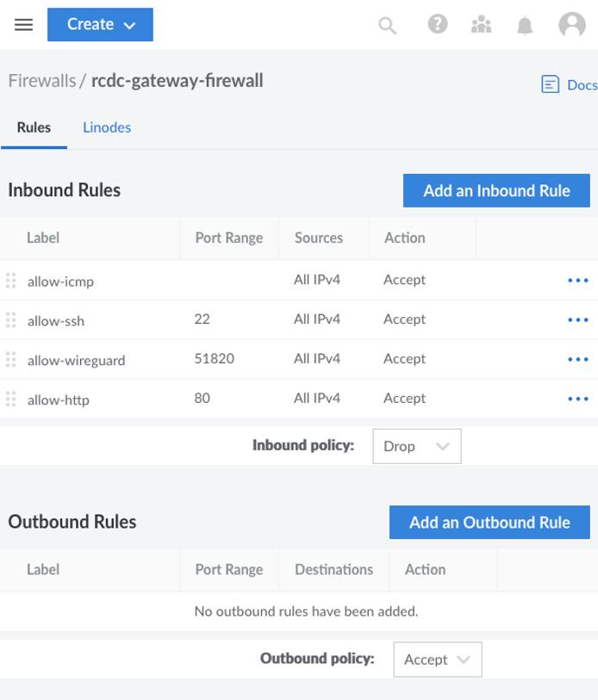Click the search magnifier icon

point(386,25)
